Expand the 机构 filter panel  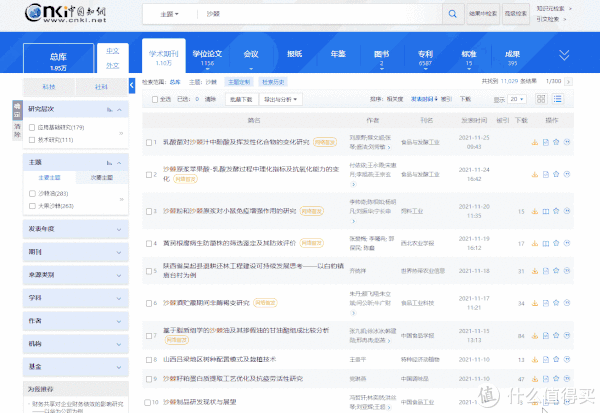(x=76, y=344)
